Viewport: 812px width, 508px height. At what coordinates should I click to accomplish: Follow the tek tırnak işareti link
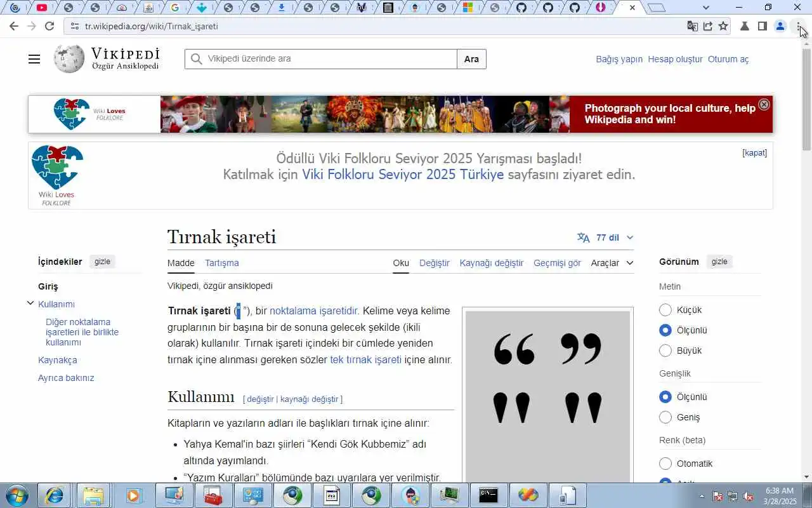365,359
